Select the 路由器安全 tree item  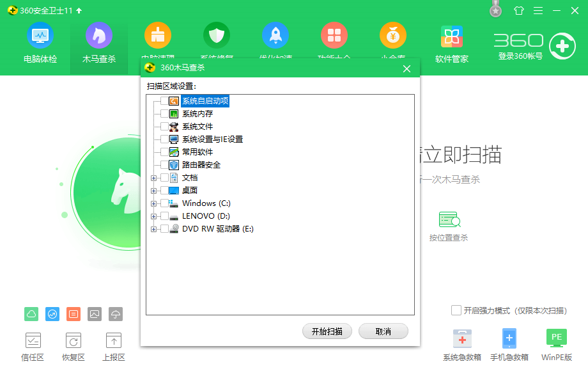(x=201, y=165)
